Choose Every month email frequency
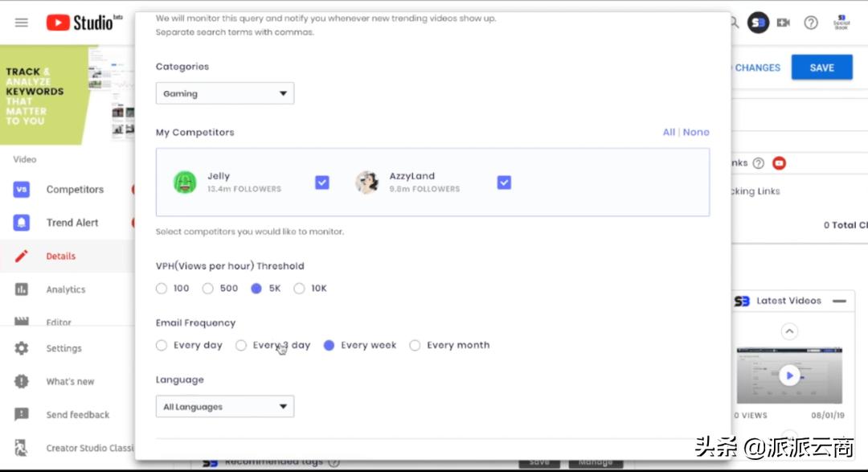The width and height of the screenshot is (868, 472). pyautogui.click(x=415, y=345)
